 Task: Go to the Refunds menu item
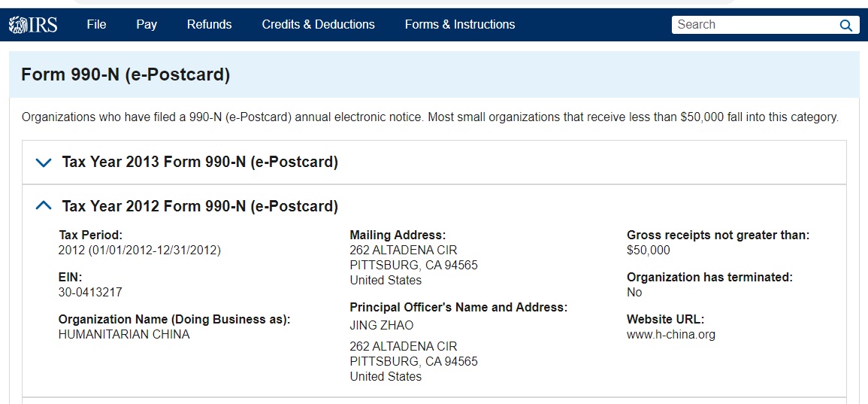coord(209,25)
